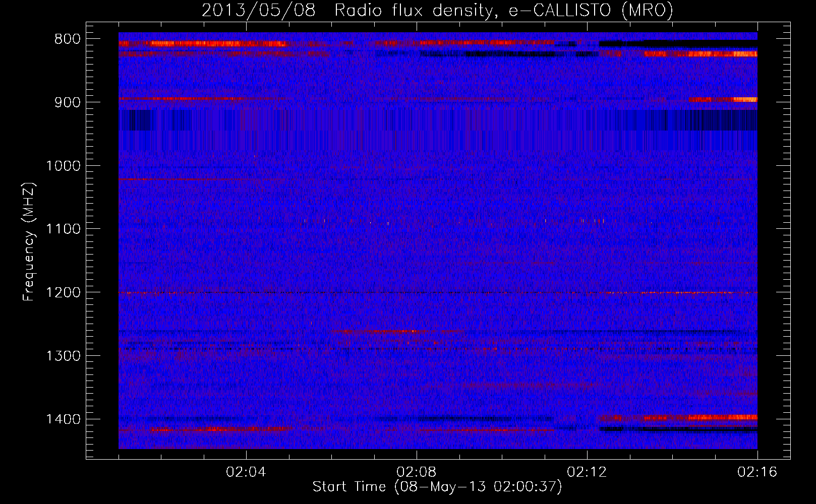This screenshot has width=816, height=504.
Task: Select the 800 frequency tick label
Action: (67, 39)
